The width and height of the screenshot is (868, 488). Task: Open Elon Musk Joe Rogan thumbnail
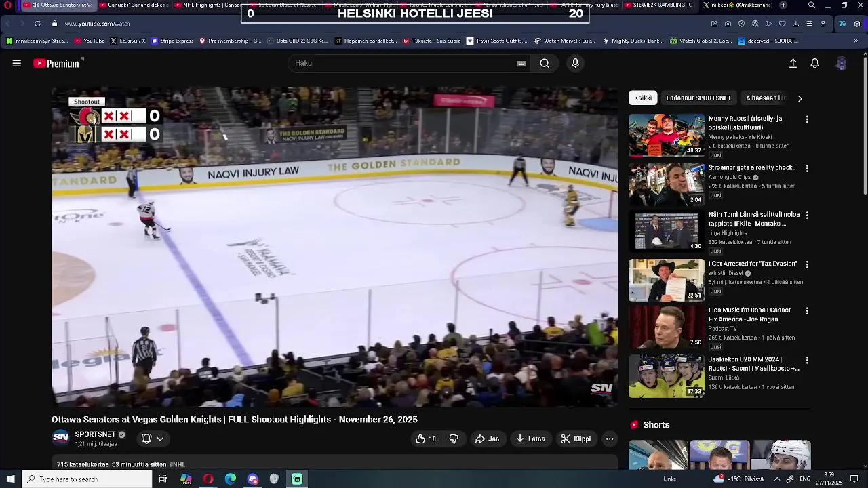(667, 327)
